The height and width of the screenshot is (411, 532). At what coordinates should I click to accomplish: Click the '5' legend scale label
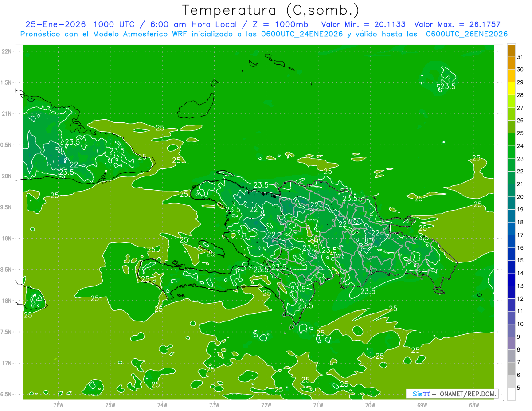pyautogui.click(x=519, y=388)
